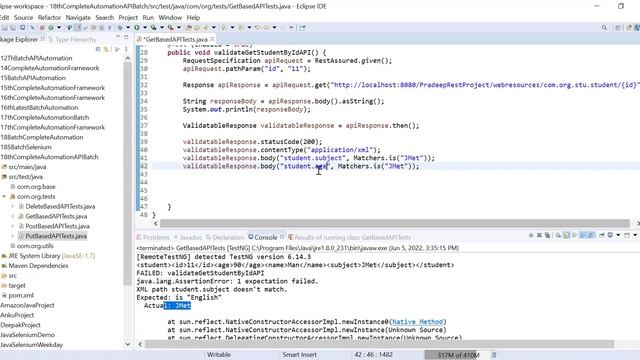Open the Debug button's dropdown arrow
Viewport: 640px width, 360px height.
128,28
